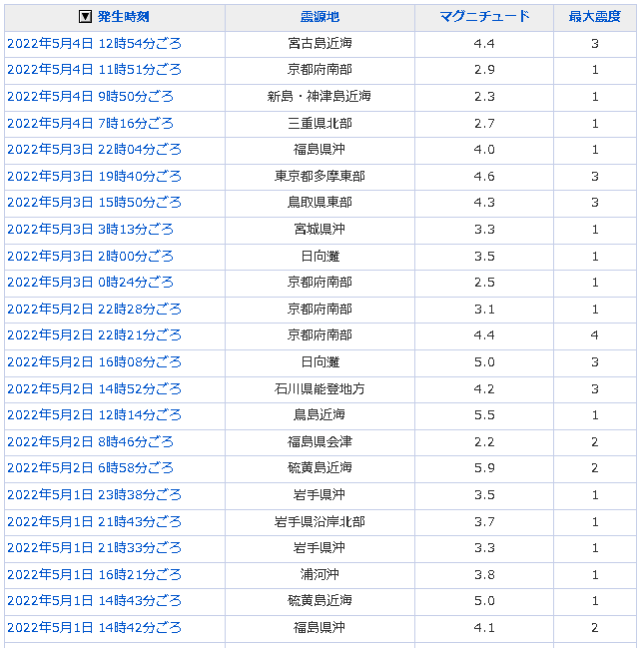
Task: Sort by マグニチュード column header
Action: pos(484,17)
